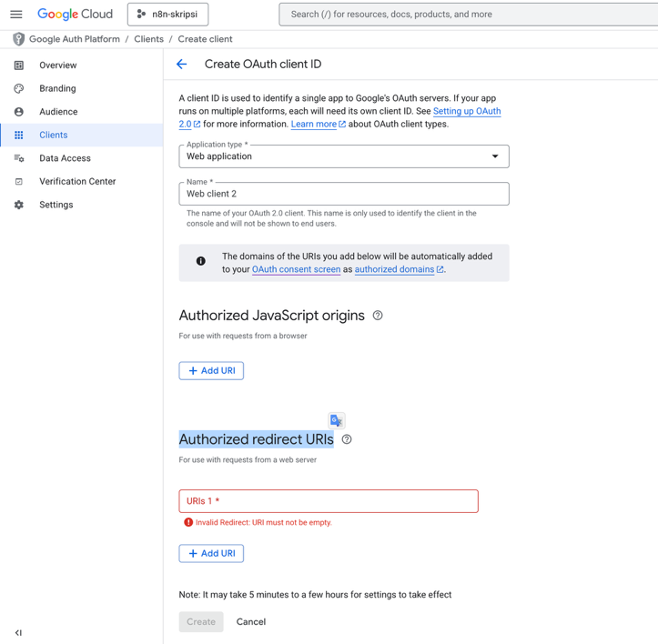Collapse the sidebar using bottom-left arrow icon
The image size is (658, 644).
click(x=18, y=632)
